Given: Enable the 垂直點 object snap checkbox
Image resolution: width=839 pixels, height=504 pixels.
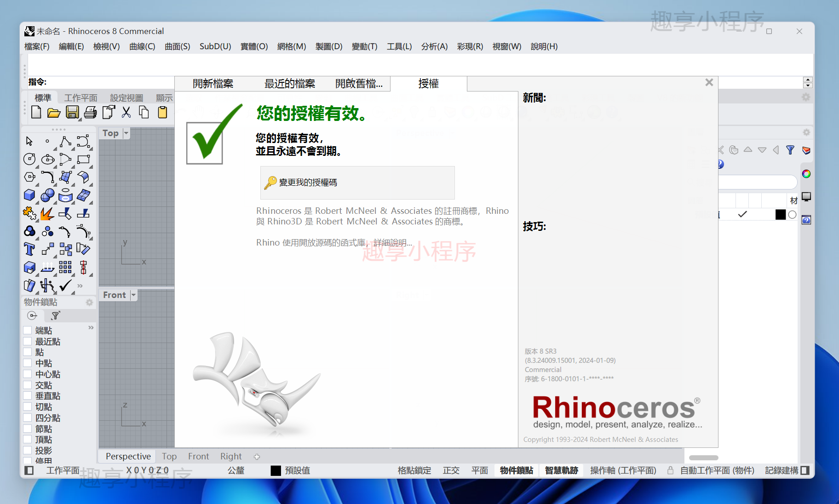Looking at the screenshot, I should [28, 395].
